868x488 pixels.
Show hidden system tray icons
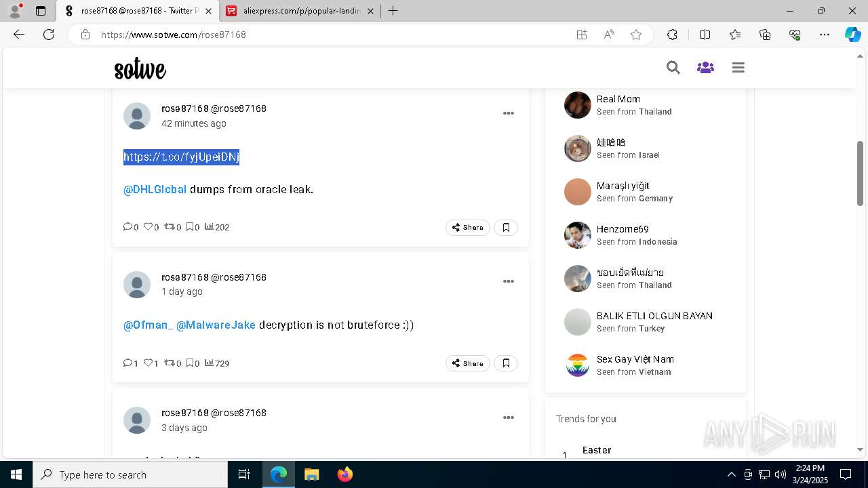(x=731, y=474)
